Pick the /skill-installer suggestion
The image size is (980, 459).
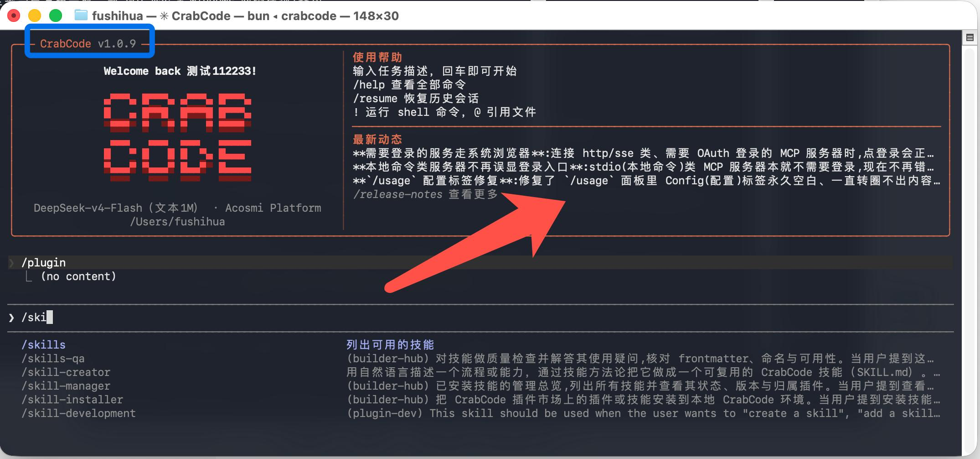pyautogui.click(x=72, y=400)
